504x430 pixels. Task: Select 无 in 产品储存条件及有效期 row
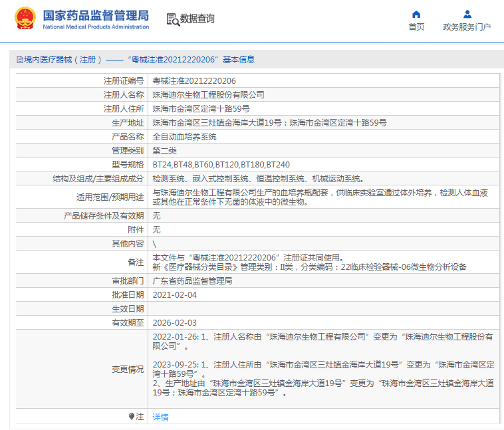[x=156, y=216]
